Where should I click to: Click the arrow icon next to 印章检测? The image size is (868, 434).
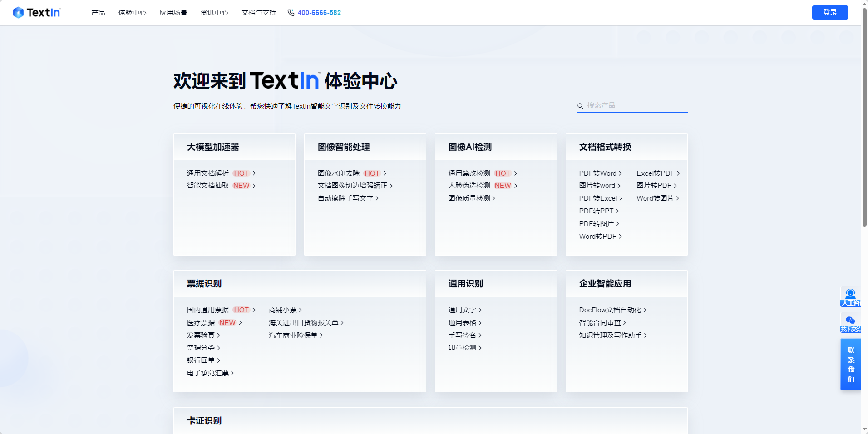(x=480, y=348)
